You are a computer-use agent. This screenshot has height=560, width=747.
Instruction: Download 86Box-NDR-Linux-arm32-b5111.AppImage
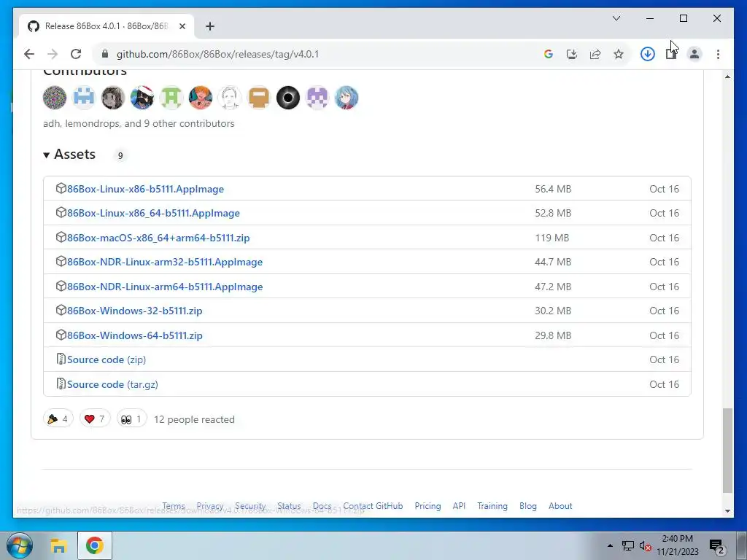pos(165,262)
